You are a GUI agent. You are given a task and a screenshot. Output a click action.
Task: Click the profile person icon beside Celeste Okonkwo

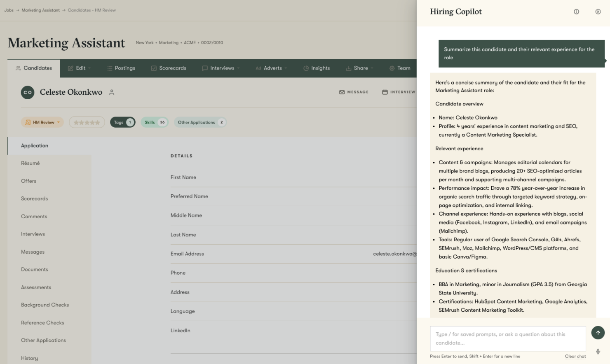coord(111,92)
